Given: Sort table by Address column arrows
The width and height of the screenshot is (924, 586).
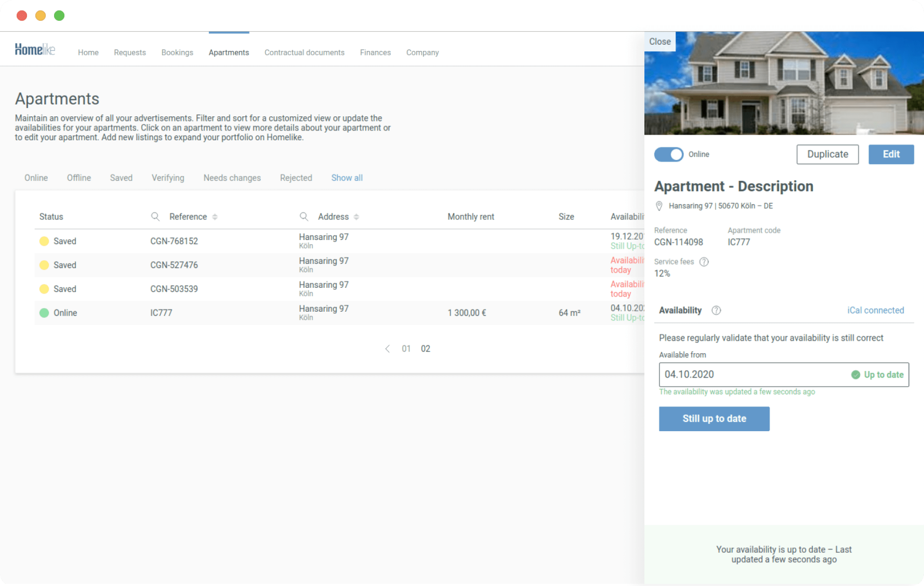Looking at the screenshot, I should click(356, 217).
